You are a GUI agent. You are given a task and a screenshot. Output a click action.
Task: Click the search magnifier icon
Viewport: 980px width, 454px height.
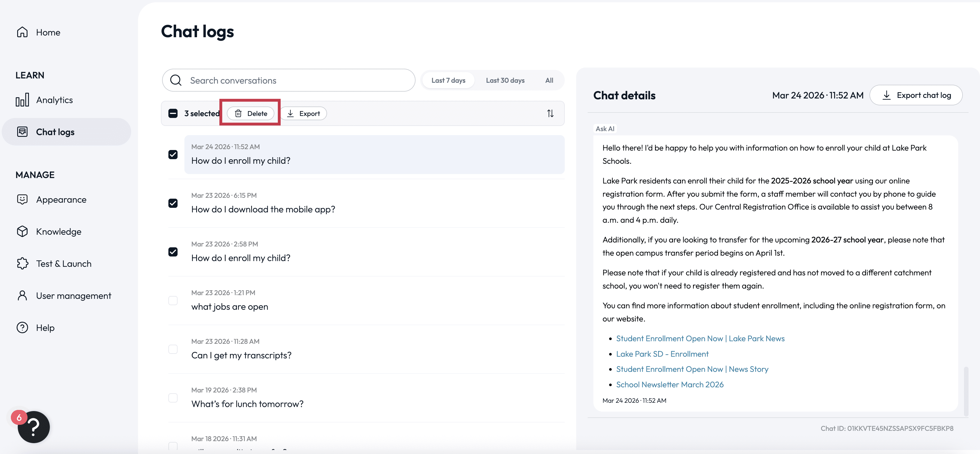(x=176, y=80)
